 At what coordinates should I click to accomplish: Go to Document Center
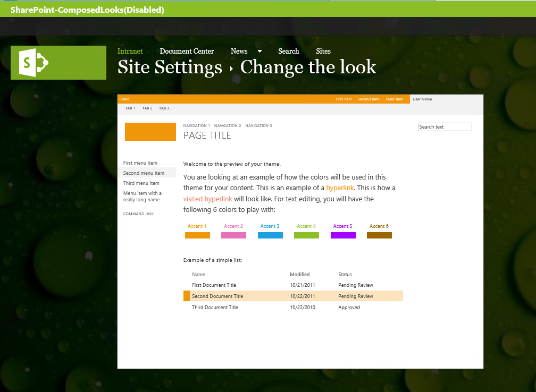[x=187, y=51]
